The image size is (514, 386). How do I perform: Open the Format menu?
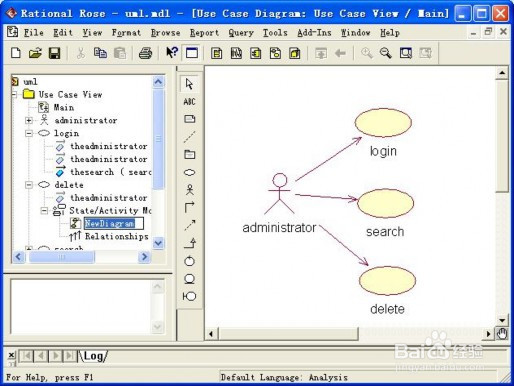pos(126,33)
